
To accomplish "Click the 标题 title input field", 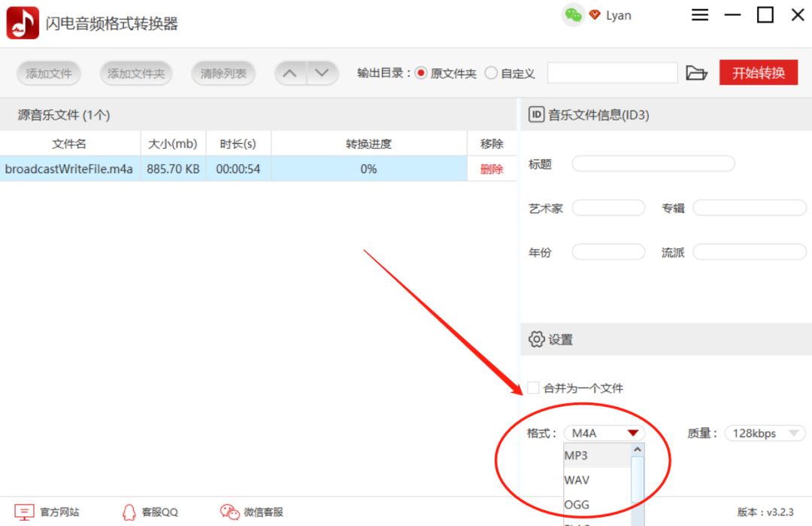I will 653,164.
